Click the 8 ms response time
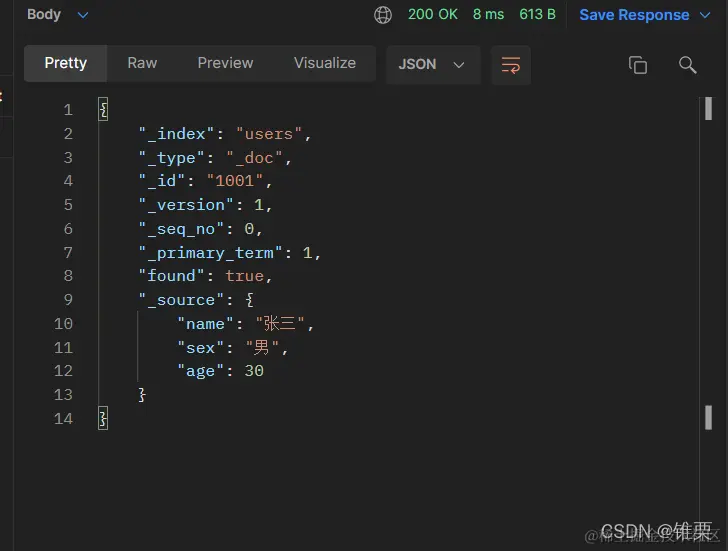728x551 pixels. point(488,14)
